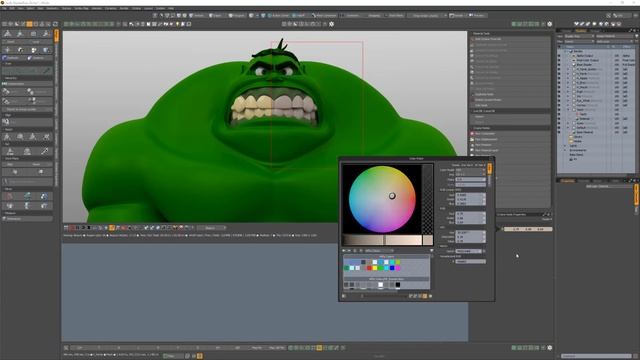Pick the magenta swatch in the color presets
The width and height of the screenshot is (640, 360).
398,268
